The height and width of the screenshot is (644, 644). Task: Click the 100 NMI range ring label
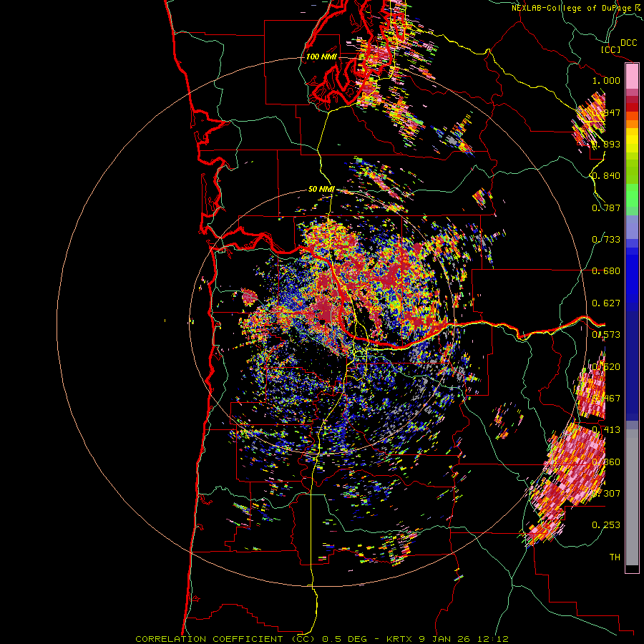[x=321, y=57]
